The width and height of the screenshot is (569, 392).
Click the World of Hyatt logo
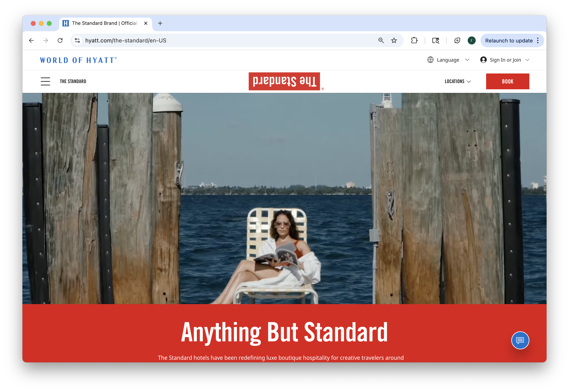click(78, 60)
